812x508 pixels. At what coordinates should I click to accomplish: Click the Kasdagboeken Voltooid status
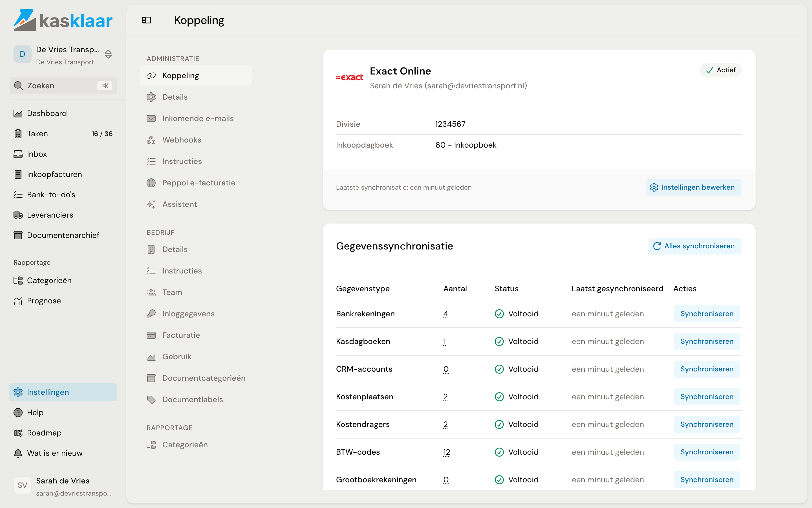[x=517, y=341]
